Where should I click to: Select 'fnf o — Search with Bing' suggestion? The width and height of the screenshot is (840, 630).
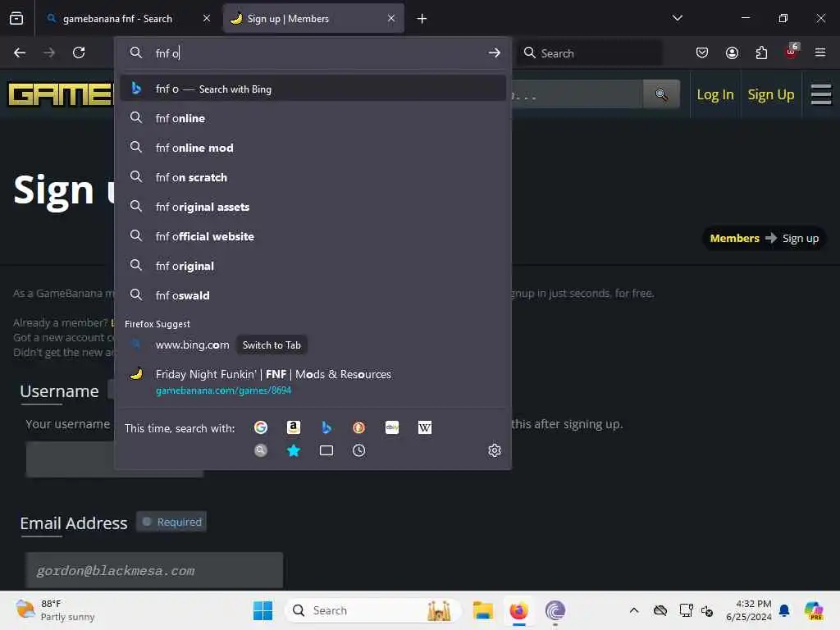(x=313, y=89)
